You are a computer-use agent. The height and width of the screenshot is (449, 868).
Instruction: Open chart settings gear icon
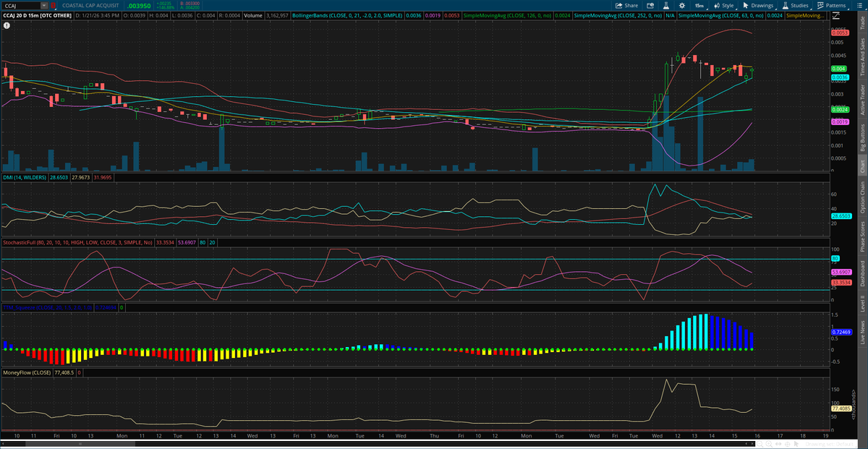(682, 5)
